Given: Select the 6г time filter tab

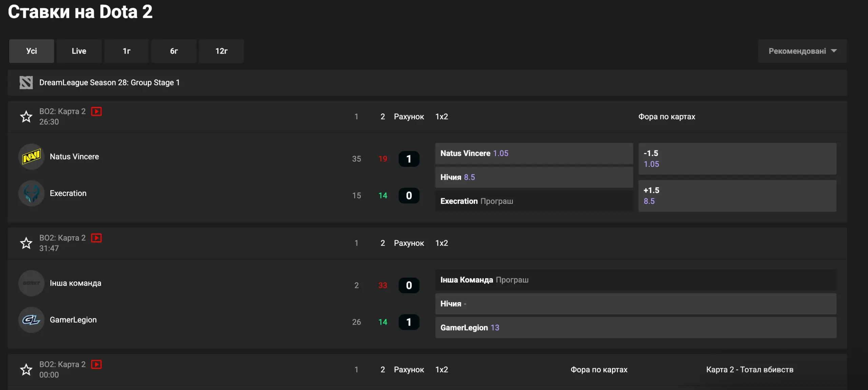Looking at the screenshot, I should pos(174,51).
